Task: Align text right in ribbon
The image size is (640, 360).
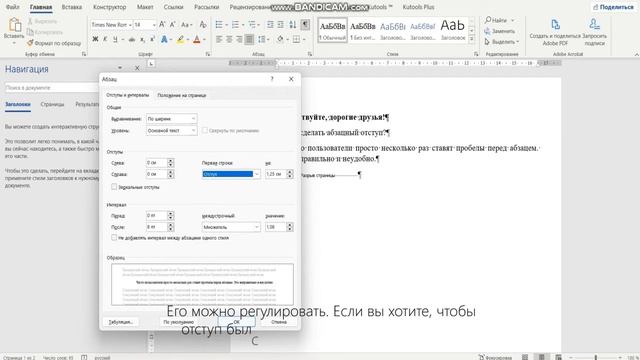Action: coord(239,40)
